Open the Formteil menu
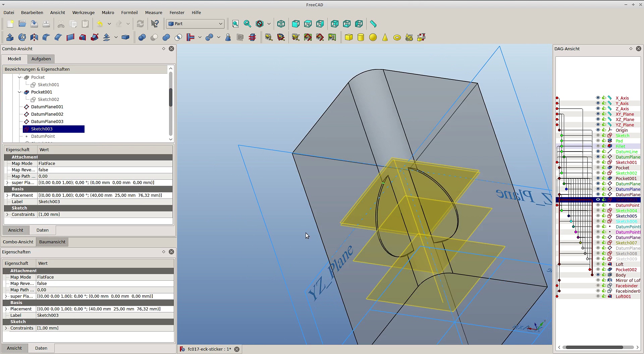The image size is (644, 354). (x=129, y=12)
